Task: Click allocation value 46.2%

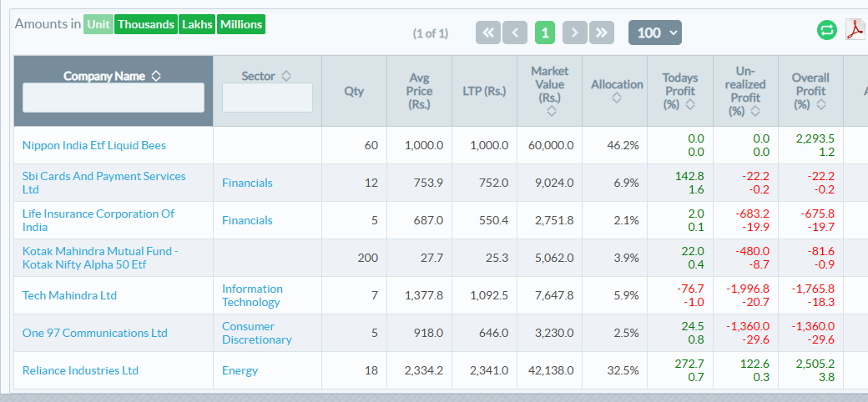Action: [x=623, y=145]
